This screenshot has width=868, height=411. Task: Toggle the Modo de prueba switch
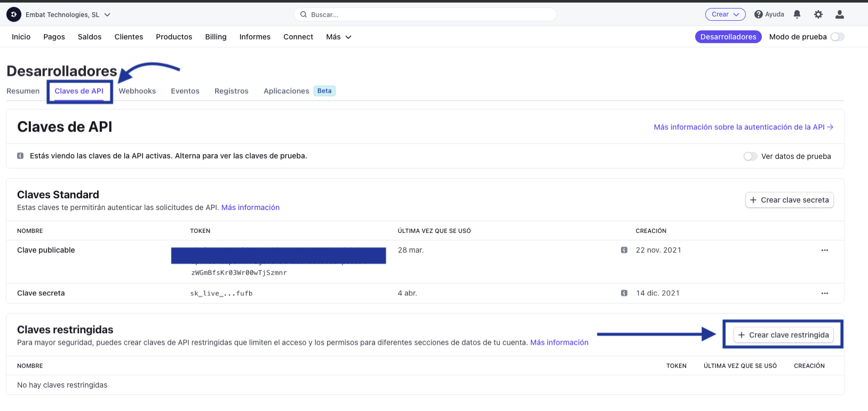pos(838,37)
